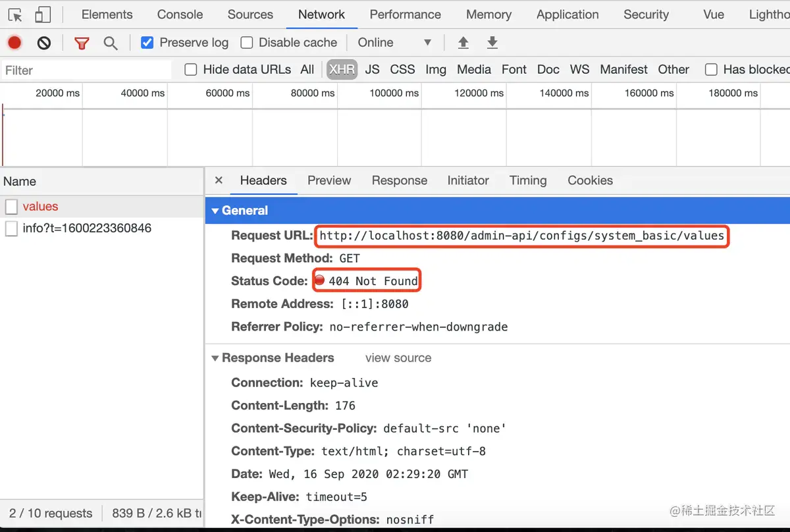Export HAR file with download arrow
Image resolution: width=790 pixels, height=532 pixels.
492,43
